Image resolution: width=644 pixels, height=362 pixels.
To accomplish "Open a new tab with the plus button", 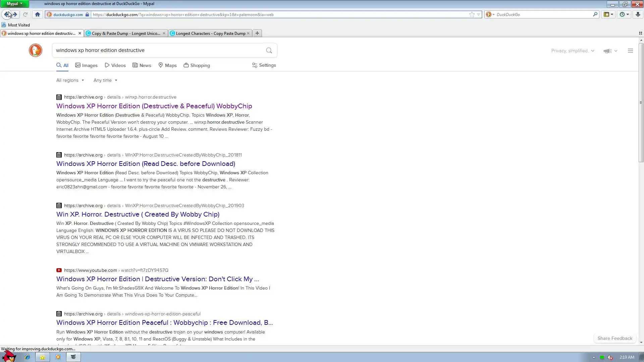I will [x=257, y=33].
